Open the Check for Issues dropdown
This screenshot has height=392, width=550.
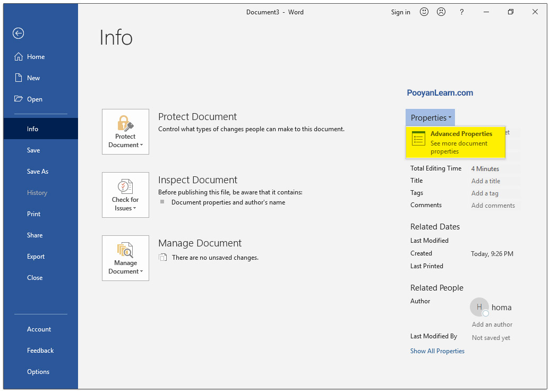coord(125,195)
